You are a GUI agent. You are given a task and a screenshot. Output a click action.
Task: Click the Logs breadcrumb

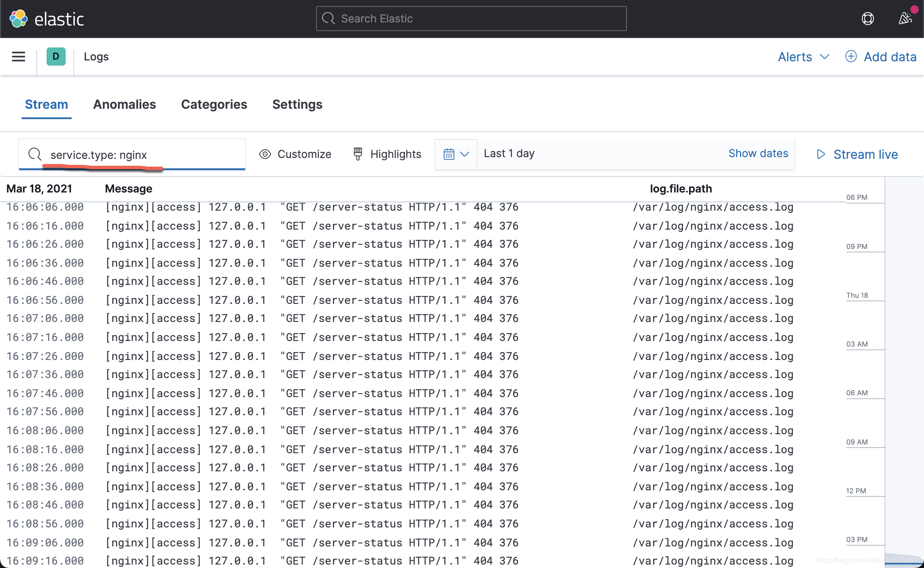coord(96,57)
